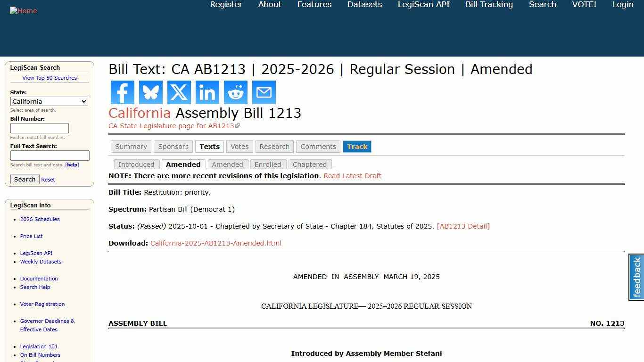
Task: Click the Home logo icon
Action: (x=23, y=10)
